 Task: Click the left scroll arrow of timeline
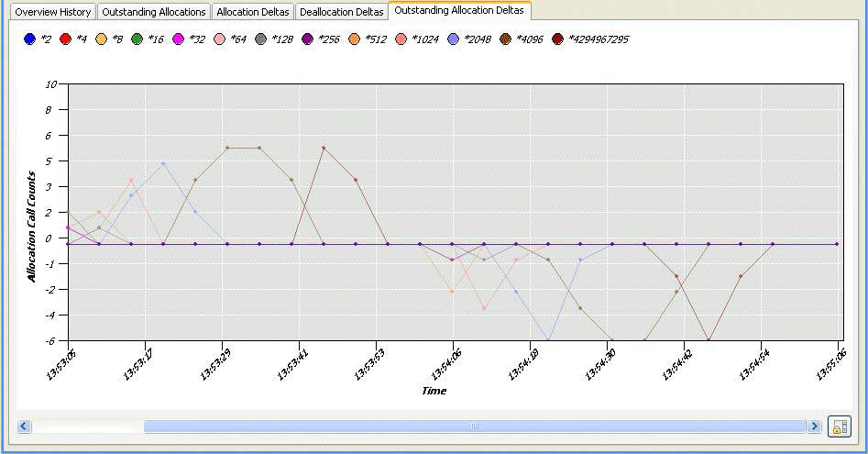(x=25, y=426)
